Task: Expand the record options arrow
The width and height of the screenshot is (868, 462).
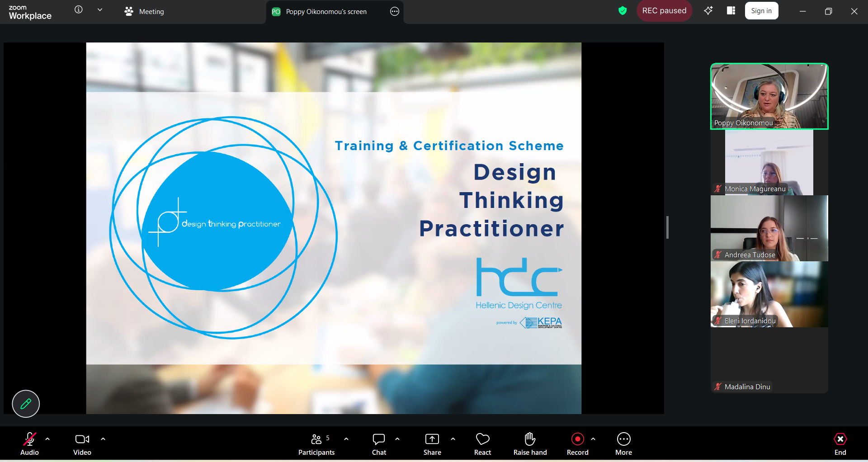Action: click(x=593, y=439)
